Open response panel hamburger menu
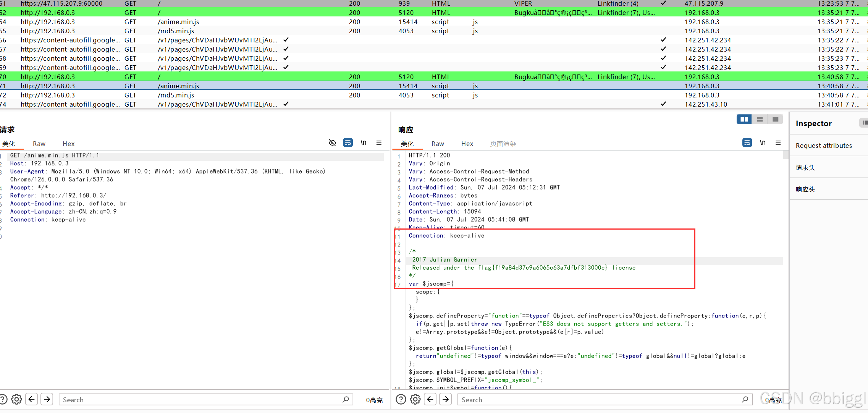Viewport: 868px width, 413px height. pos(778,143)
